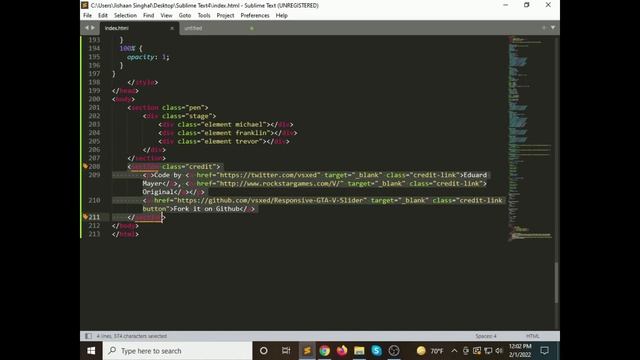Open the notification center icon
Image resolution: width=640 pixels, height=360 pixels.
click(544, 351)
